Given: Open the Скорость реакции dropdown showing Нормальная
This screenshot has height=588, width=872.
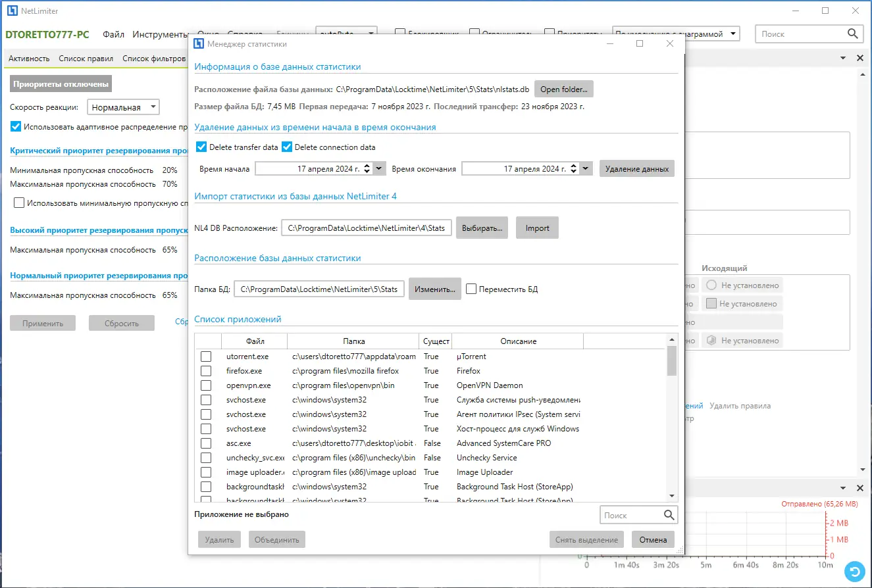Looking at the screenshot, I should pyautogui.click(x=123, y=107).
